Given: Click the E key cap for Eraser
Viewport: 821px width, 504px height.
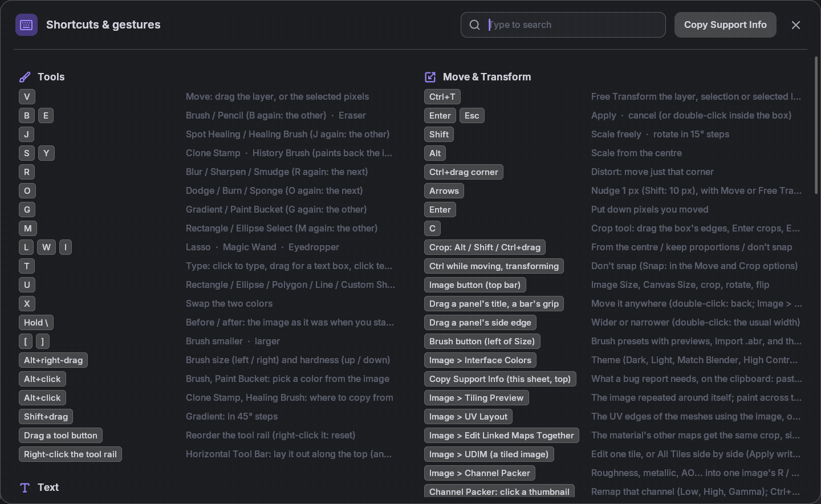Looking at the screenshot, I should (x=46, y=116).
